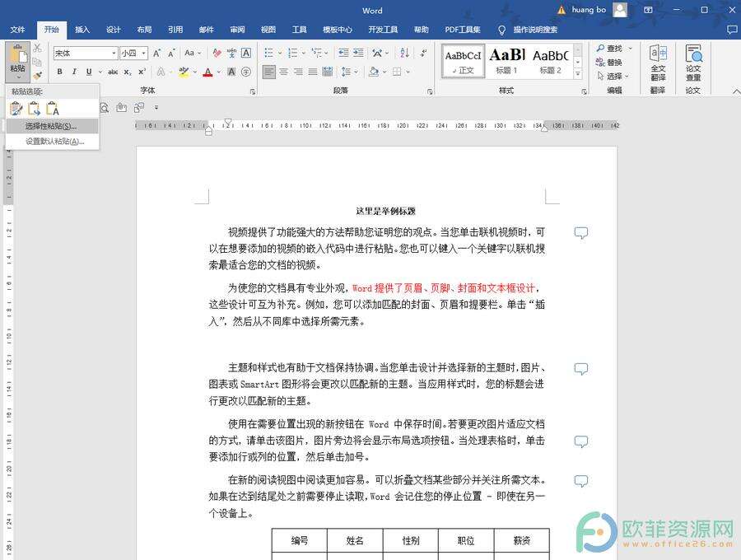This screenshot has height=560, width=741.
Task: Choose Paste Special (选择性粘贴) menu item
Action: (52, 126)
